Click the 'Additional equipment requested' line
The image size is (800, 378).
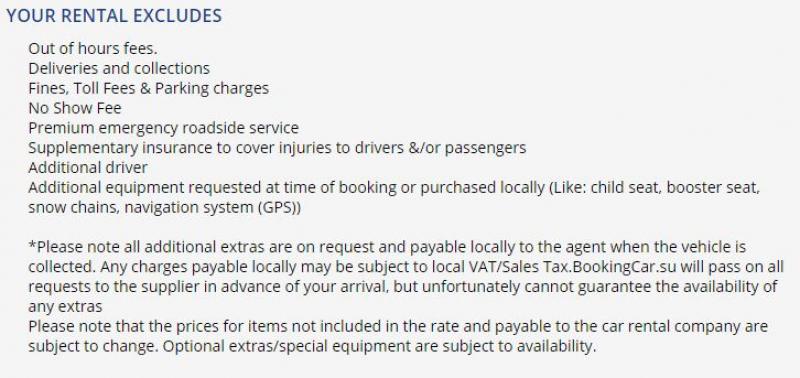pyautogui.click(x=394, y=188)
